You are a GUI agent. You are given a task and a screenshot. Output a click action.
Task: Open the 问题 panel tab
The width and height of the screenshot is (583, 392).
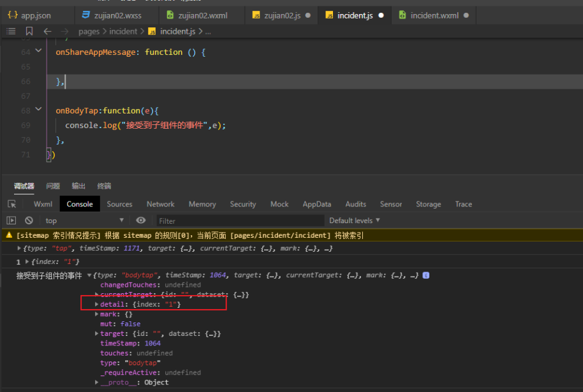[53, 186]
